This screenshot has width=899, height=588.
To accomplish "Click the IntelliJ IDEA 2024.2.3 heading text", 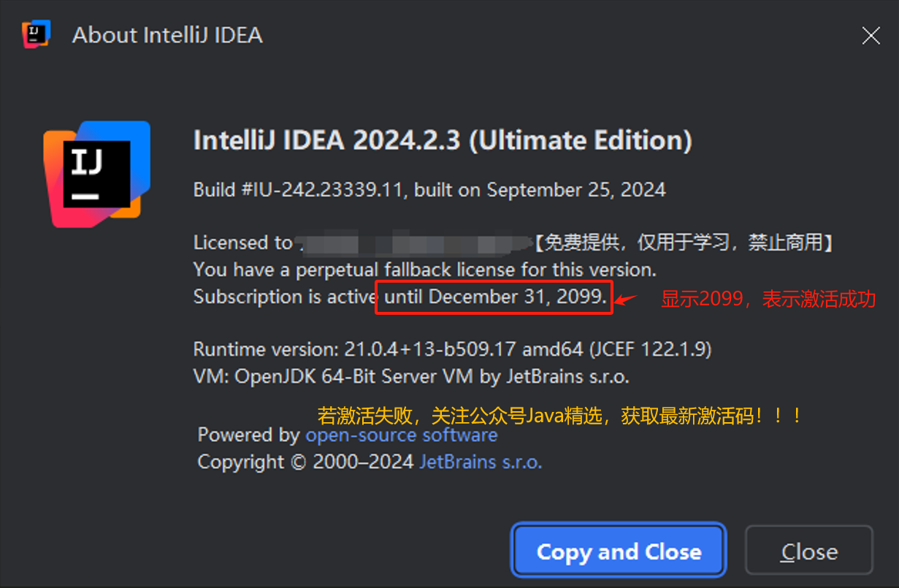I will [443, 140].
